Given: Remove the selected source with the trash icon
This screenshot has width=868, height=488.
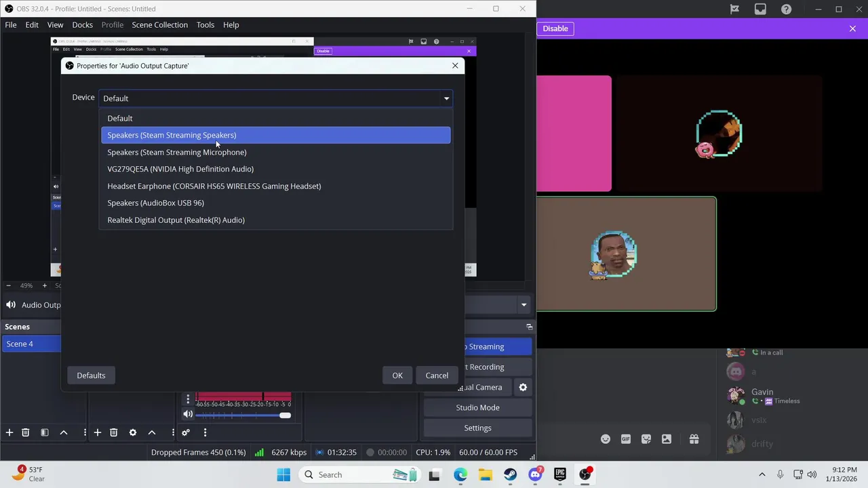Looking at the screenshot, I should click(x=114, y=432).
